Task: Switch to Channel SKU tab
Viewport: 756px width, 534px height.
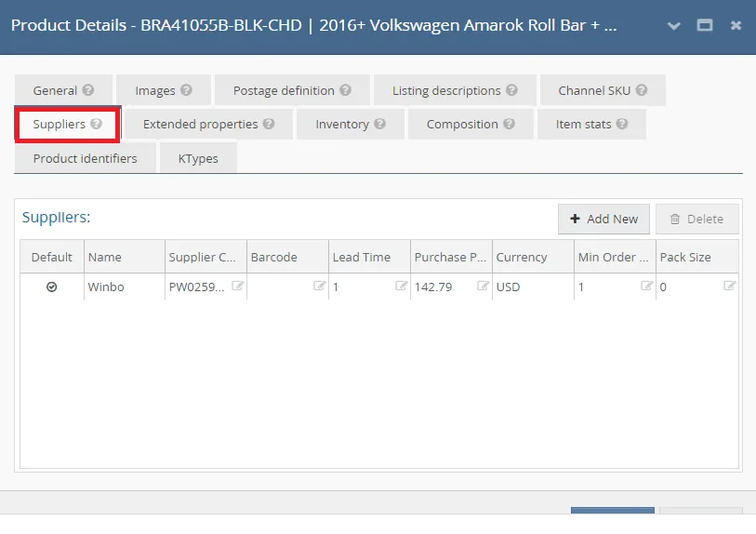Action: click(x=603, y=90)
